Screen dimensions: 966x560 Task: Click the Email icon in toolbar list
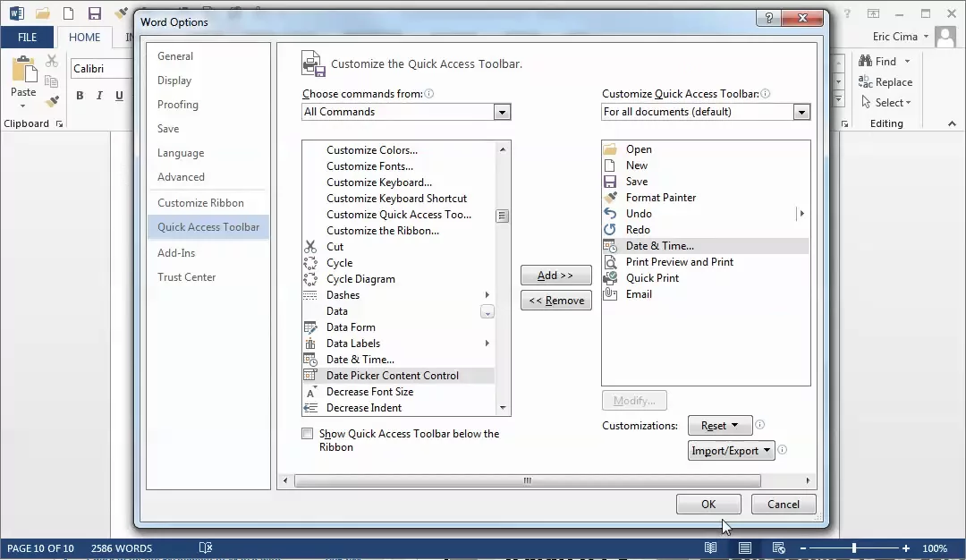(x=610, y=293)
